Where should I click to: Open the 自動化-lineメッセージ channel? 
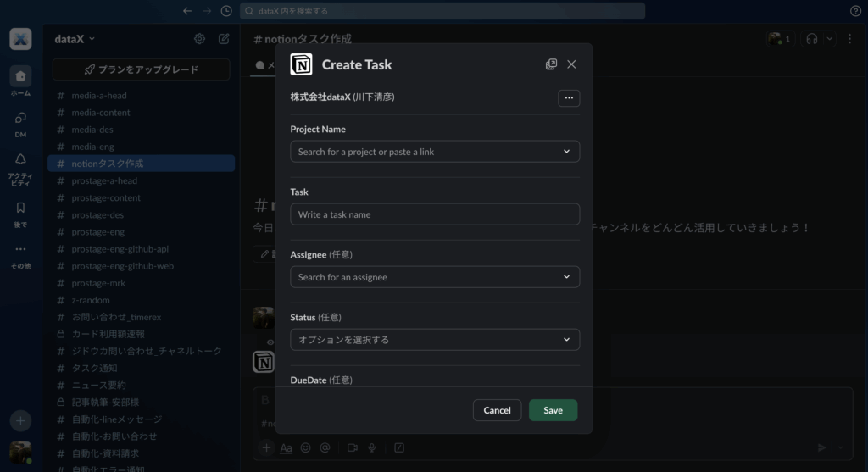(142, 419)
